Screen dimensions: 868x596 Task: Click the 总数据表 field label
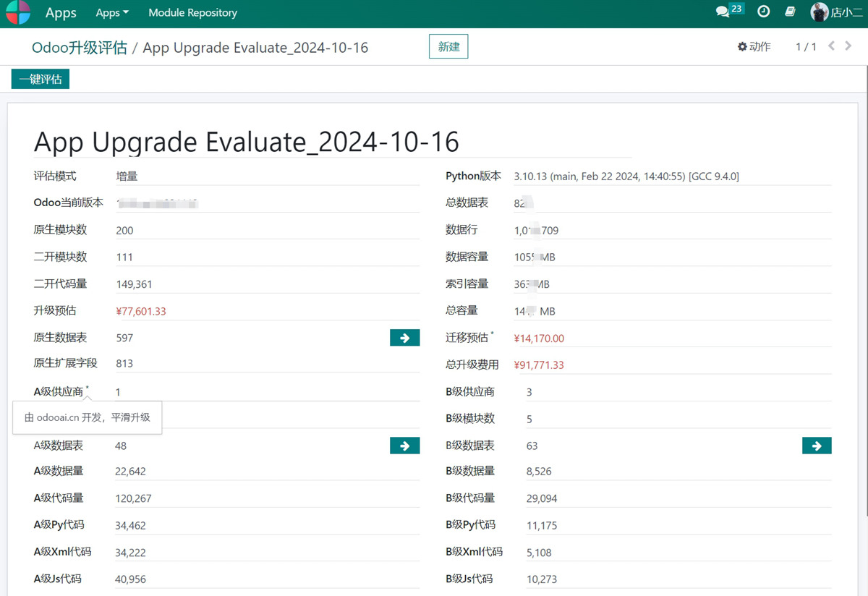(467, 203)
